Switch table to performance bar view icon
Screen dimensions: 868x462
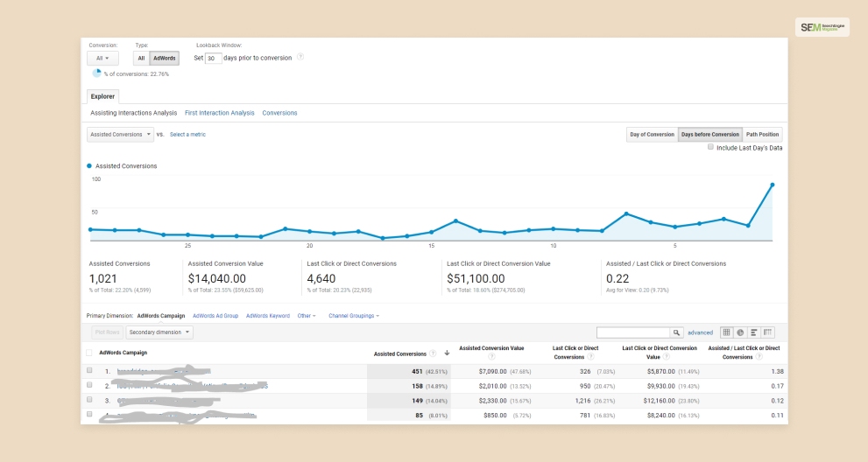pos(753,332)
